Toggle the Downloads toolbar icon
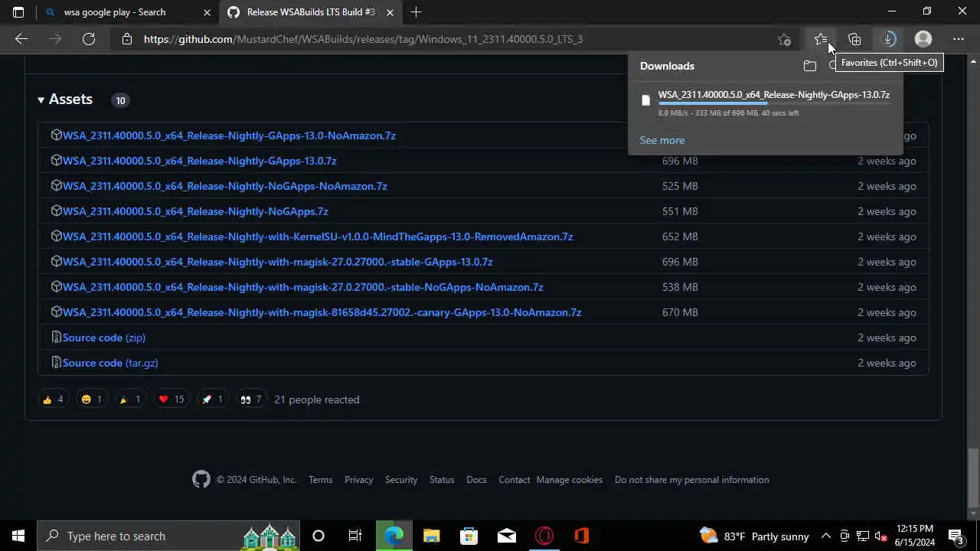 (x=888, y=39)
